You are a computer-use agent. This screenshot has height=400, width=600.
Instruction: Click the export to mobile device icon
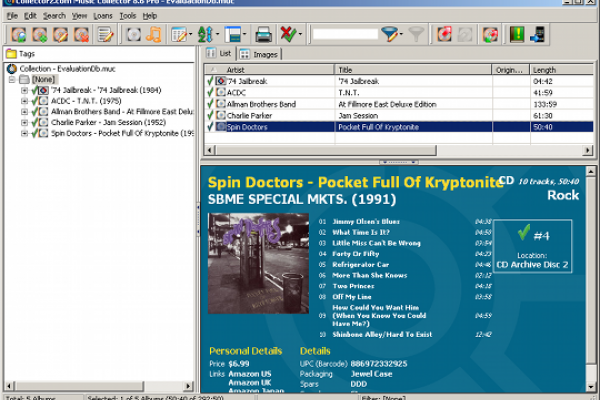pyautogui.click(x=538, y=35)
